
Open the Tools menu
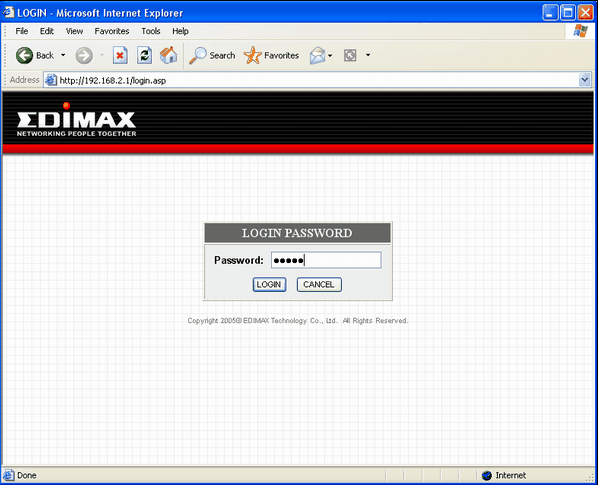coord(151,31)
